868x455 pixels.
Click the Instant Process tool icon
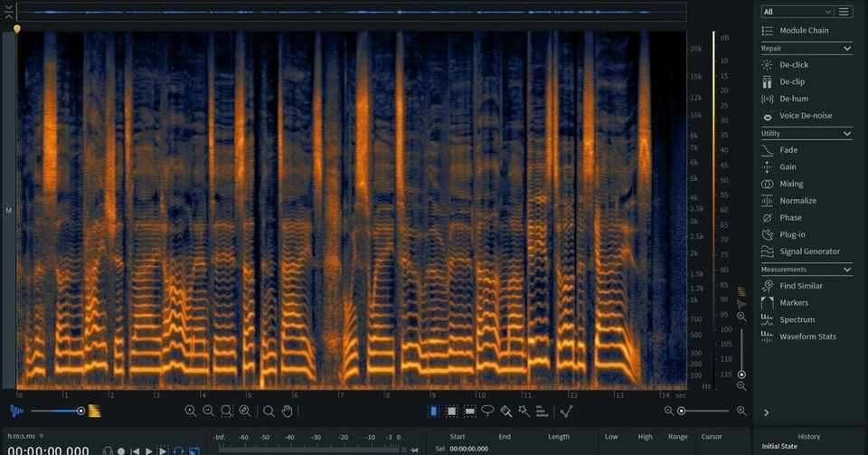pyautogui.click(x=566, y=412)
